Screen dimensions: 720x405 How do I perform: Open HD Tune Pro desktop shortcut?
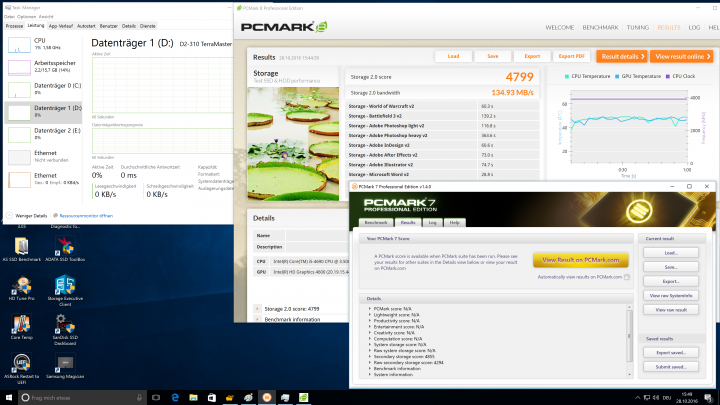click(x=22, y=288)
